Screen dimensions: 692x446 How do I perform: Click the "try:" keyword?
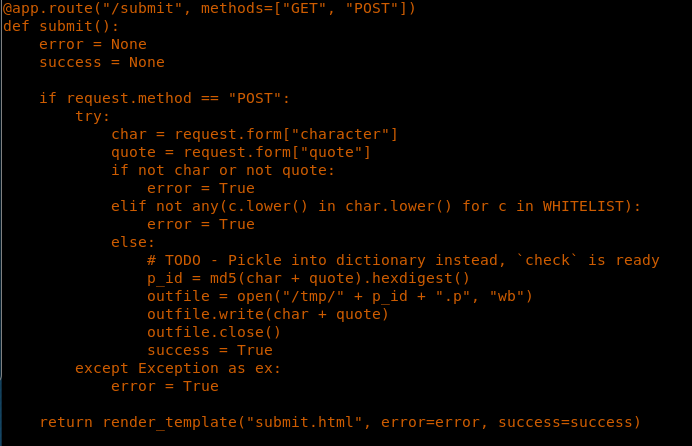(92, 116)
